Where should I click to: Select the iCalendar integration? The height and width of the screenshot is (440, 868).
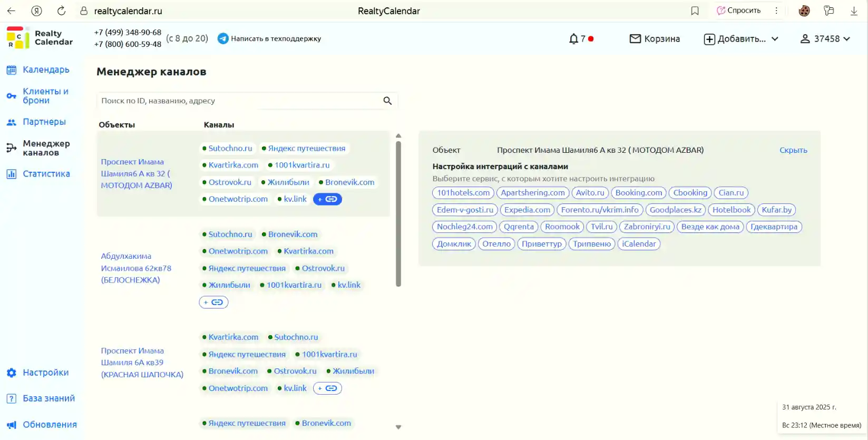[x=639, y=244]
